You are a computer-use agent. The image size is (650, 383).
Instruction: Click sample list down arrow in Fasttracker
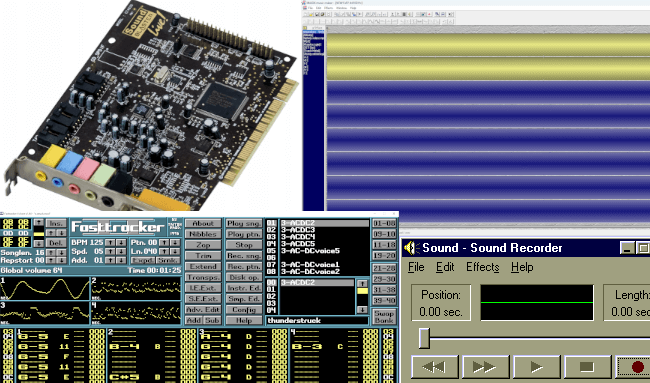point(362,310)
